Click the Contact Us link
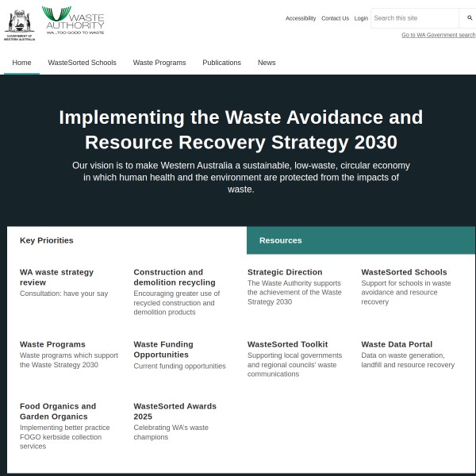 [335, 18]
